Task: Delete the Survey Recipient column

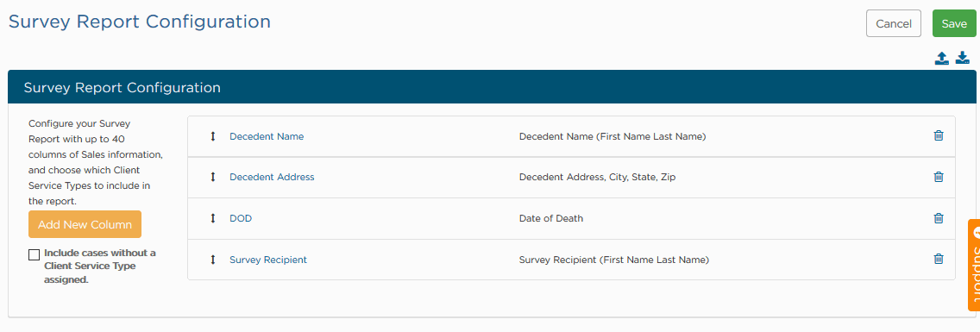Action: 938,259
